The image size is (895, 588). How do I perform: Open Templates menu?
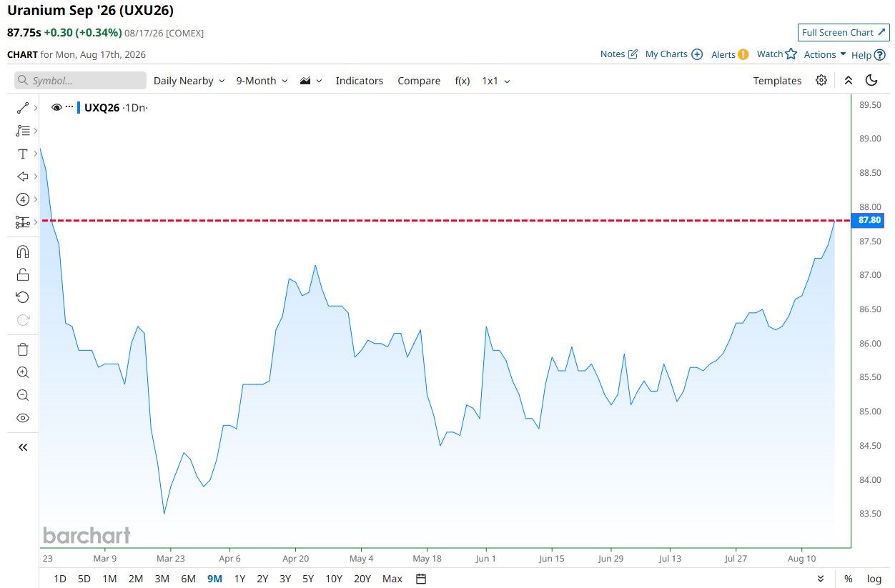(777, 81)
